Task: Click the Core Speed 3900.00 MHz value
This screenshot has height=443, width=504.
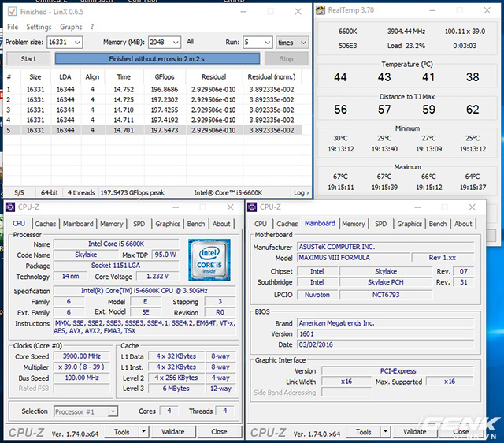Action: (x=82, y=356)
